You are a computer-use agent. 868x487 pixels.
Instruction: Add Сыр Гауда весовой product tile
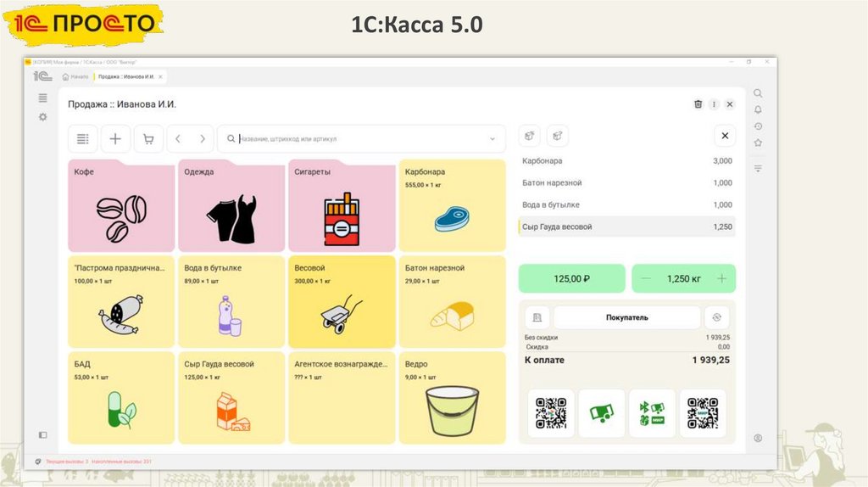(231, 398)
